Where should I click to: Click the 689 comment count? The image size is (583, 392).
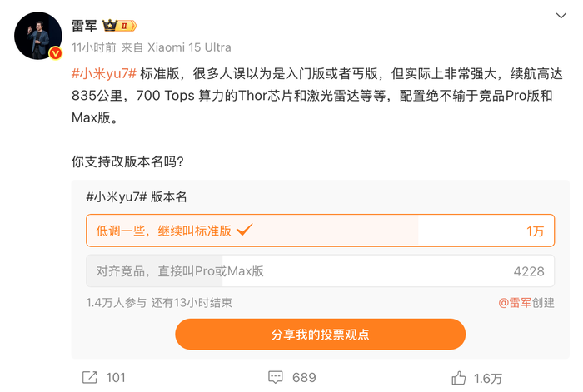point(304,377)
